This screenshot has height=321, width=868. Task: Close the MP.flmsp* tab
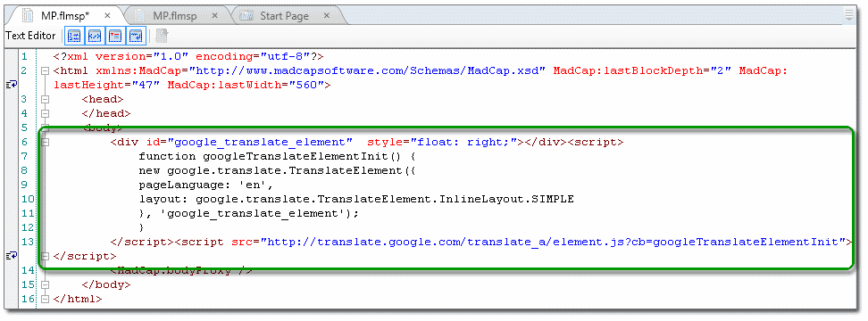tap(107, 15)
